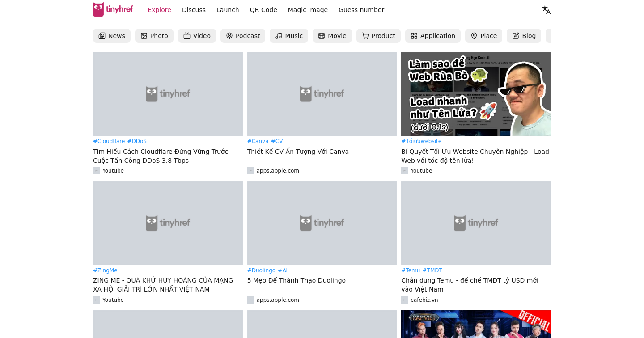
Task: Filter by the News category
Action: coord(112,36)
